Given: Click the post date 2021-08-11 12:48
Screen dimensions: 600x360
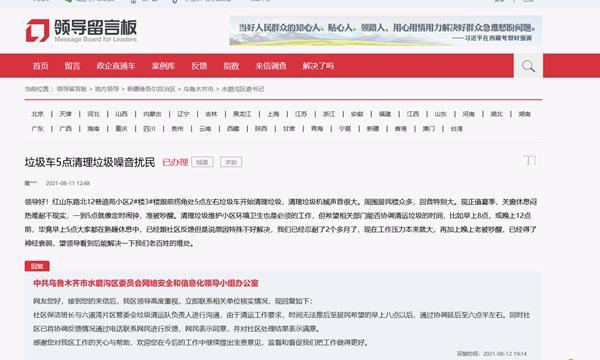Looking at the screenshot, I should point(68,183).
